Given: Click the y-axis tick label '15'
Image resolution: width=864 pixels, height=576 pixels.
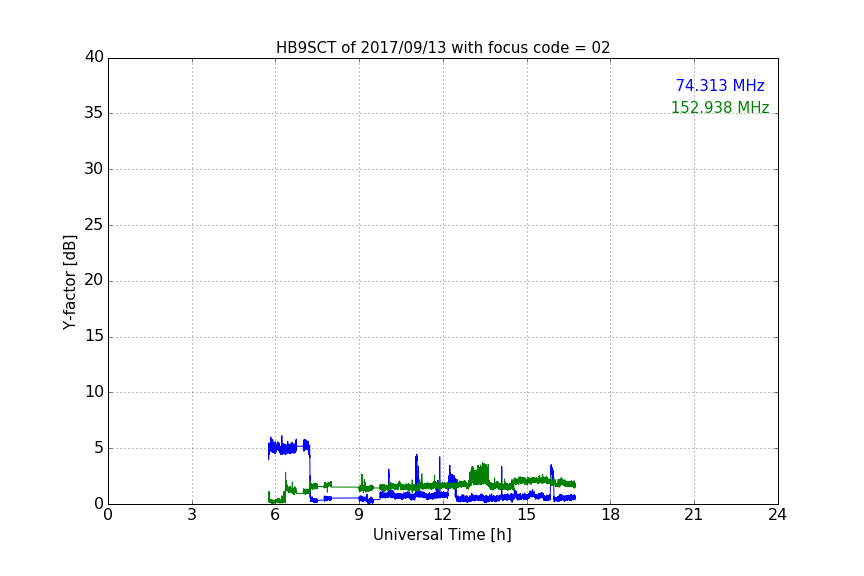Looking at the screenshot, I should [x=94, y=336].
